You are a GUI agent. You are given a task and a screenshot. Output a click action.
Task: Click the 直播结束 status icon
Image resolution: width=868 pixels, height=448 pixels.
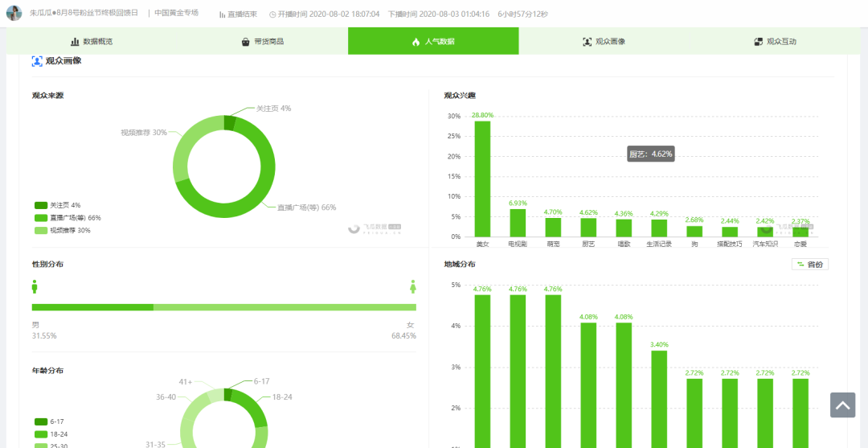coord(222,14)
